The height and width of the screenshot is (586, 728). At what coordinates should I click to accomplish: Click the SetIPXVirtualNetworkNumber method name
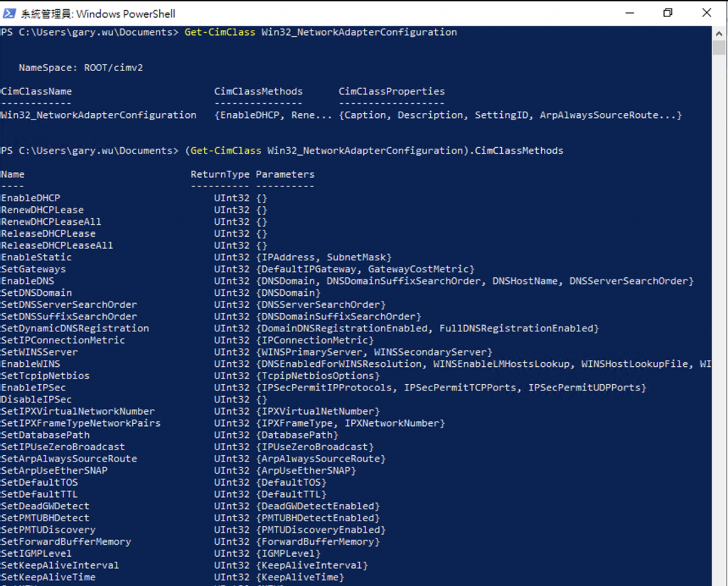coord(78,411)
